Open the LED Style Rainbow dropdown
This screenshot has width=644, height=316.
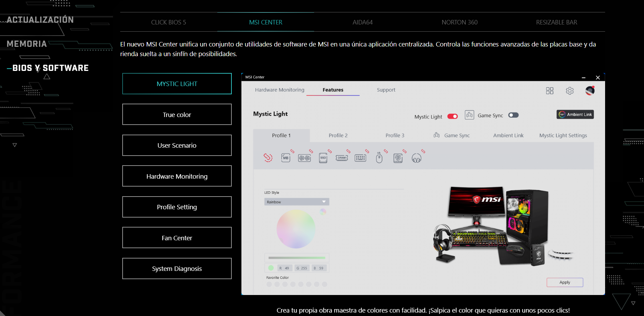[x=297, y=202]
